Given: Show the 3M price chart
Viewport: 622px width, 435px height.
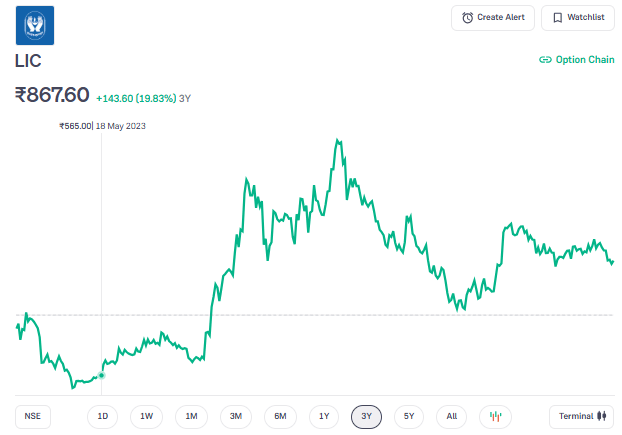Looking at the screenshot, I should (x=235, y=416).
